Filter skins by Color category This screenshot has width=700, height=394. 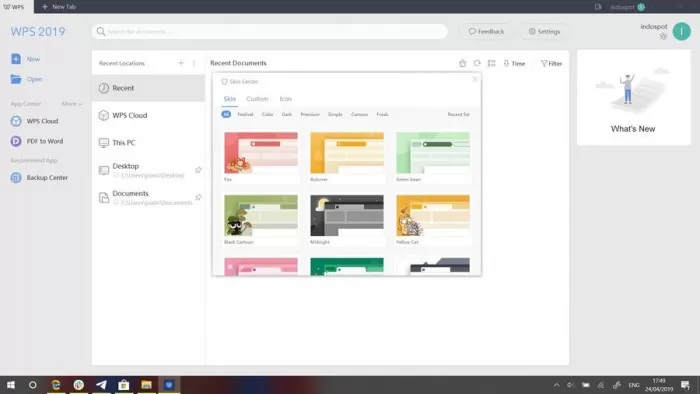click(x=267, y=114)
